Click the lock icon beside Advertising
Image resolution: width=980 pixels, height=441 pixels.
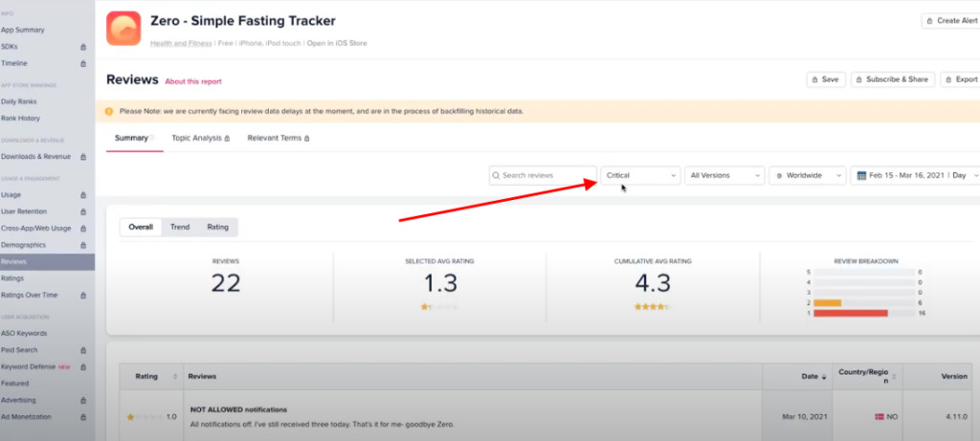coord(83,401)
